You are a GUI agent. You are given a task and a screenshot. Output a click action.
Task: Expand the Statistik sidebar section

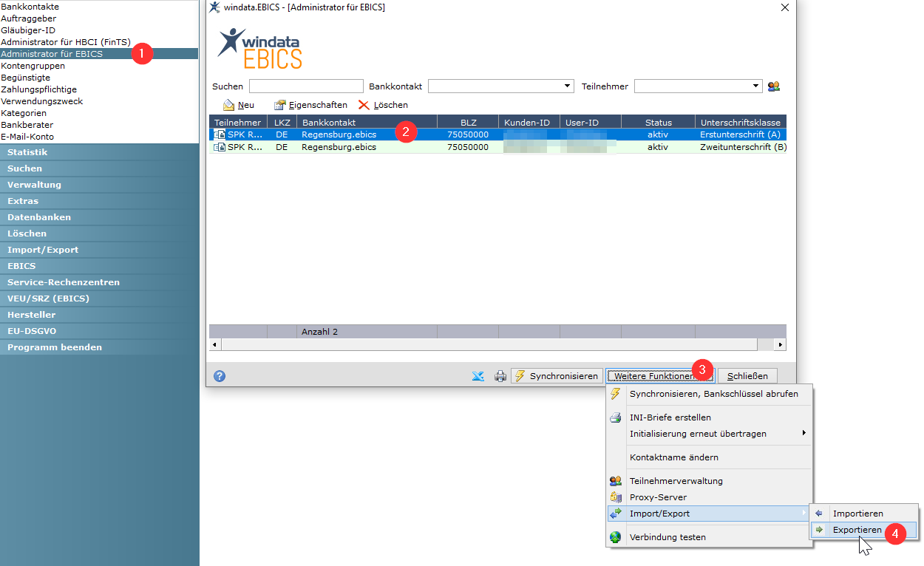click(100, 152)
